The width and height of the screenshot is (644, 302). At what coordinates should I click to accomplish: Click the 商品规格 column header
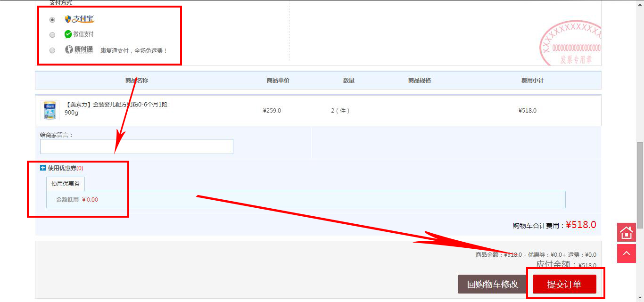(420, 81)
